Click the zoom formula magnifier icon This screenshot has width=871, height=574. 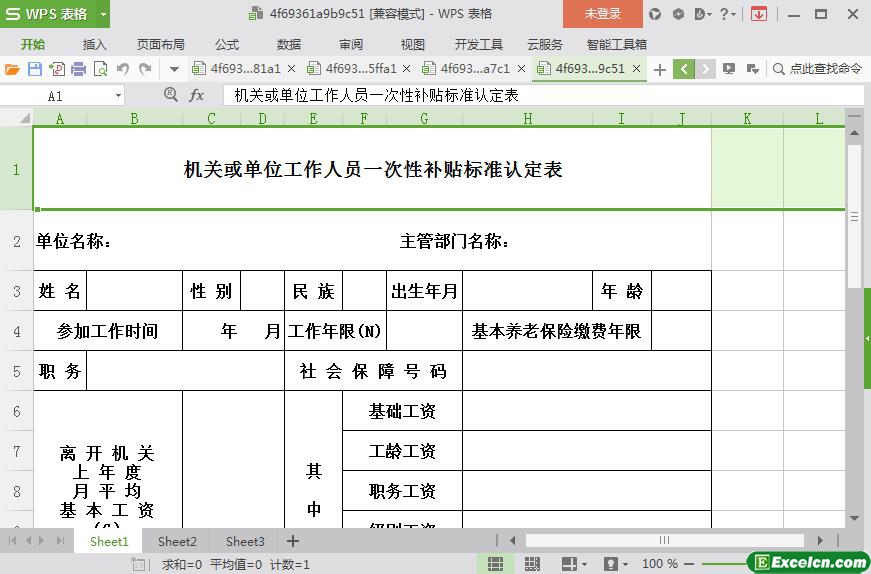point(171,94)
